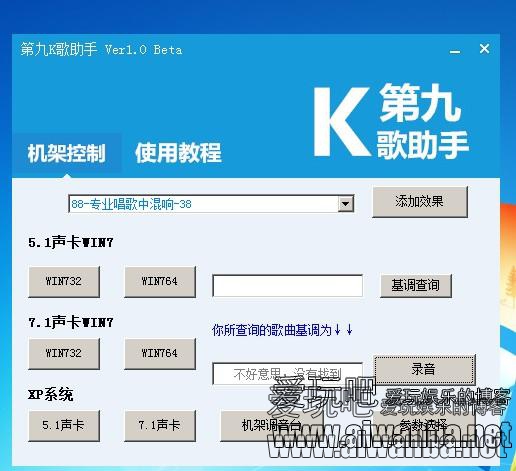Close the 第九K歌助手 window
Screen dimensions: 516x471
[484, 49]
